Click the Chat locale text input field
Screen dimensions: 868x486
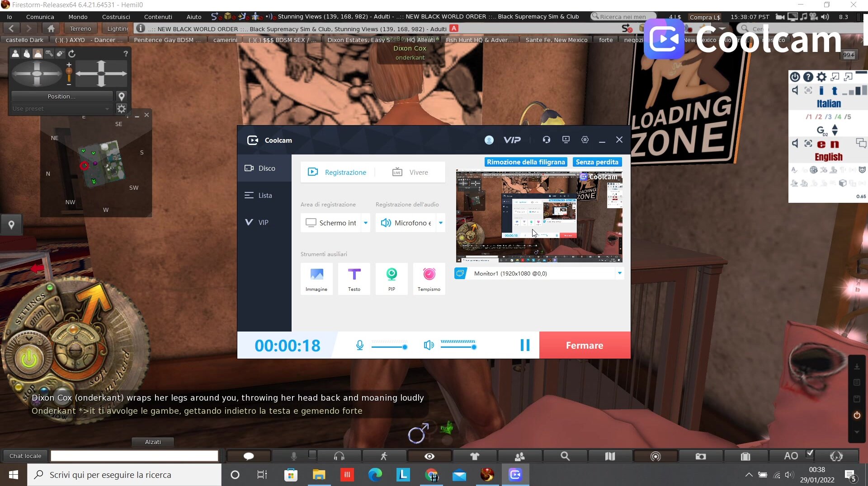coord(134,456)
